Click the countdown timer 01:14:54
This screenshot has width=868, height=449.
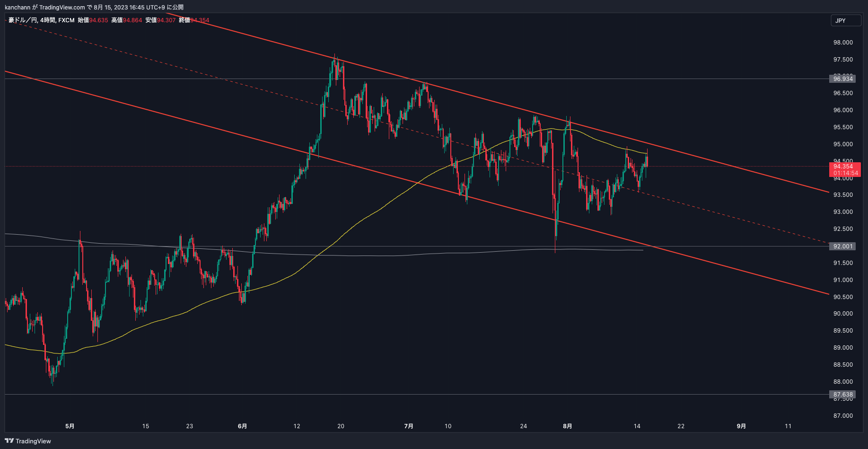(845, 173)
